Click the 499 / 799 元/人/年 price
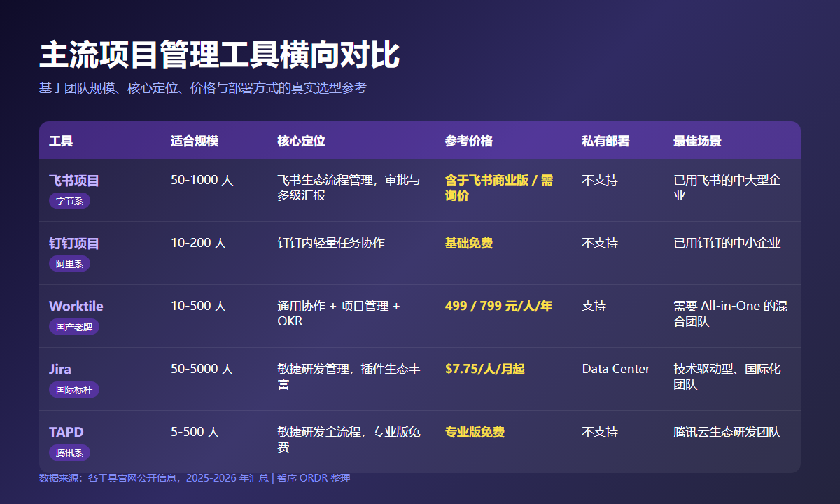 [498, 306]
